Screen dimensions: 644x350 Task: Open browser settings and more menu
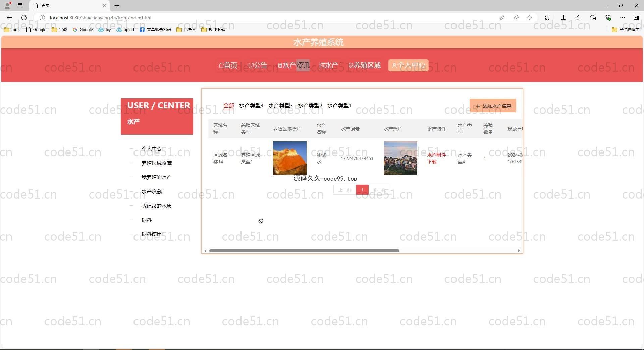tap(623, 18)
